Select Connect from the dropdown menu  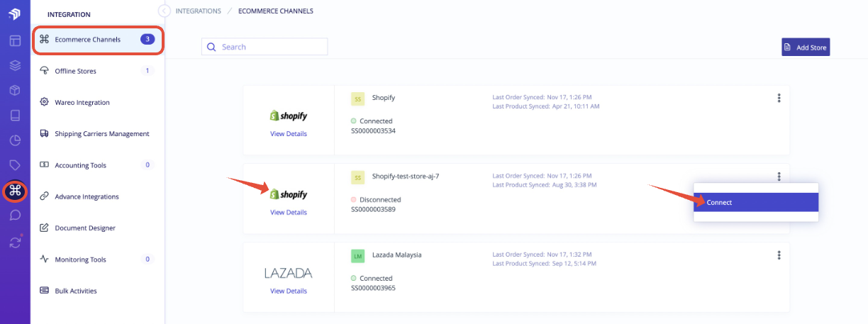[x=756, y=202]
